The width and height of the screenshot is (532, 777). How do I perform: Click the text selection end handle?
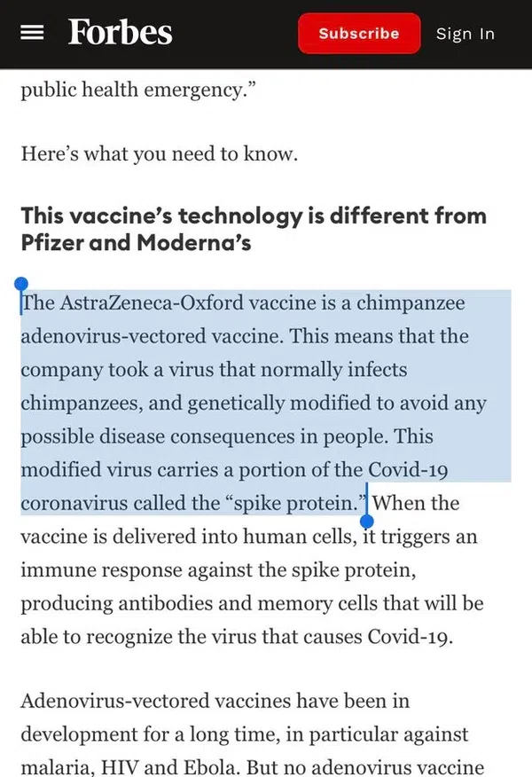(366, 521)
